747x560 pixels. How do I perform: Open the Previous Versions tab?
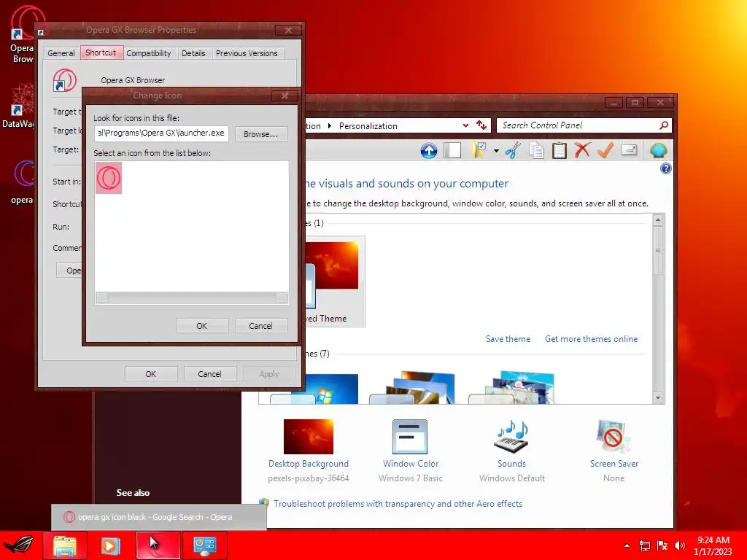(x=247, y=53)
